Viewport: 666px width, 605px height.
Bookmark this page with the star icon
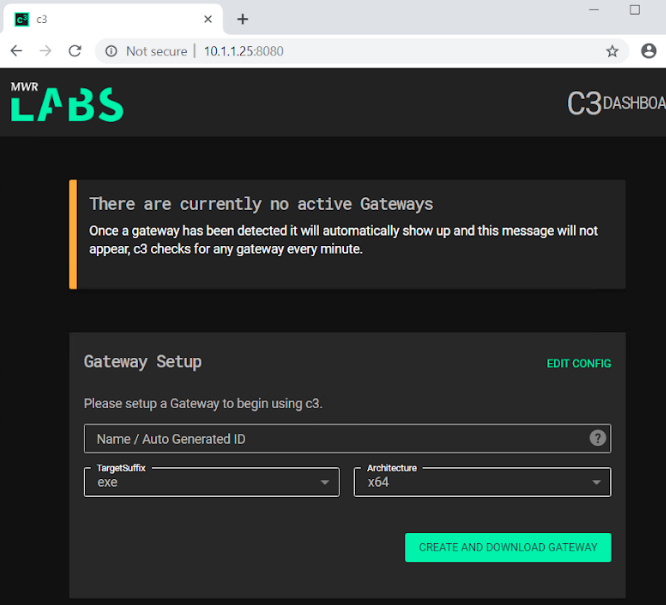coord(612,51)
